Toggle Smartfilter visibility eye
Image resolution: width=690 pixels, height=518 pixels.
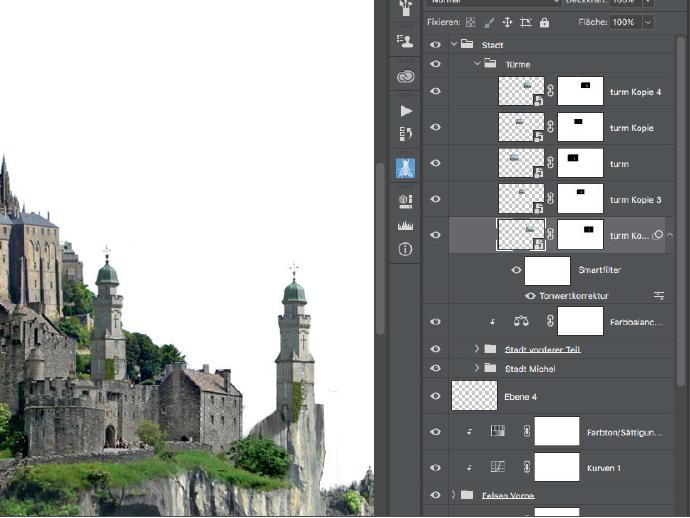[x=516, y=270]
